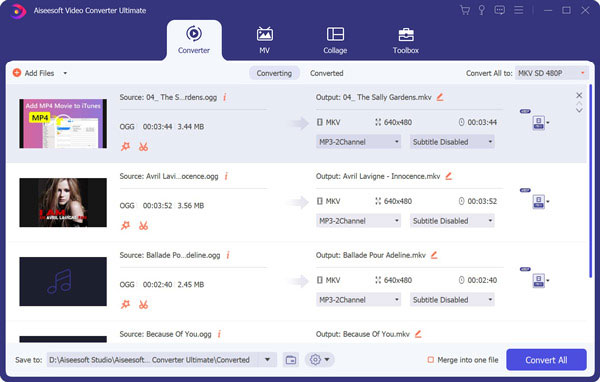Click the scissors cut icon for Avril Lavigne file
Image resolution: width=600 pixels, height=382 pixels.
click(x=143, y=225)
